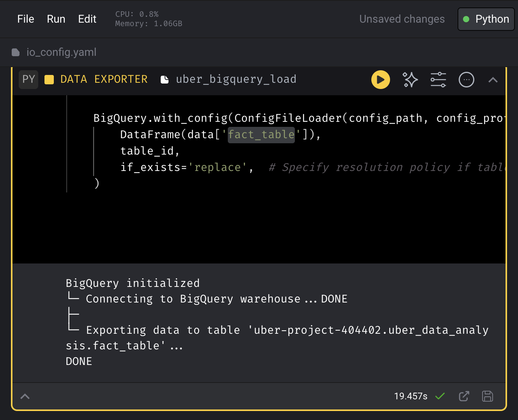The height and width of the screenshot is (420, 518).
Task: Click the file icon beside block name
Action: 165,80
